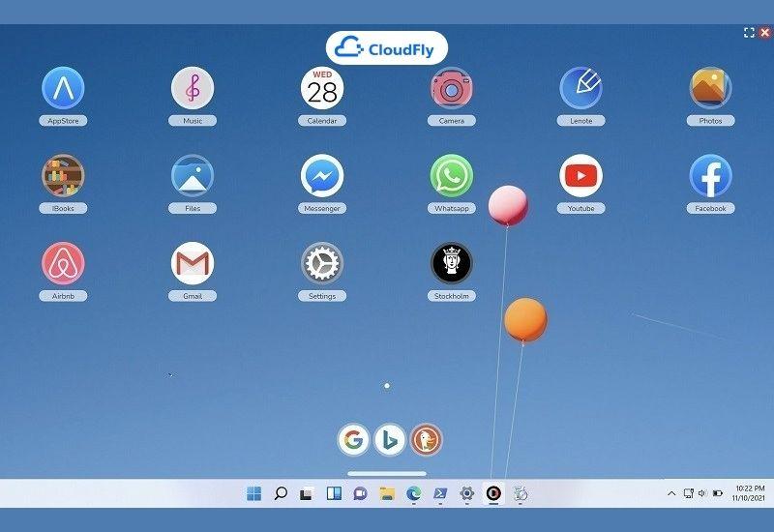Image resolution: width=774 pixels, height=532 pixels.
Task: Click the white dock handle bar
Action: (x=387, y=473)
